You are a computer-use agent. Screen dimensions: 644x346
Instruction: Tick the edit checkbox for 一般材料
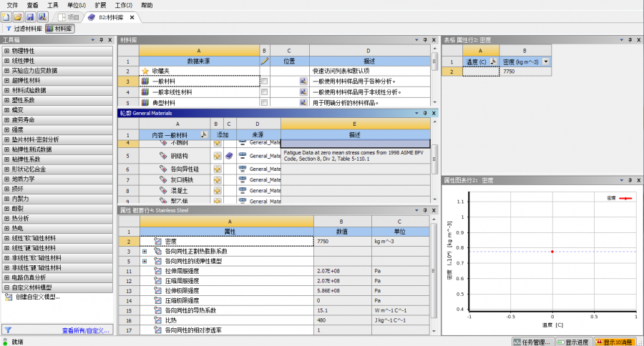[x=265, y=81]
